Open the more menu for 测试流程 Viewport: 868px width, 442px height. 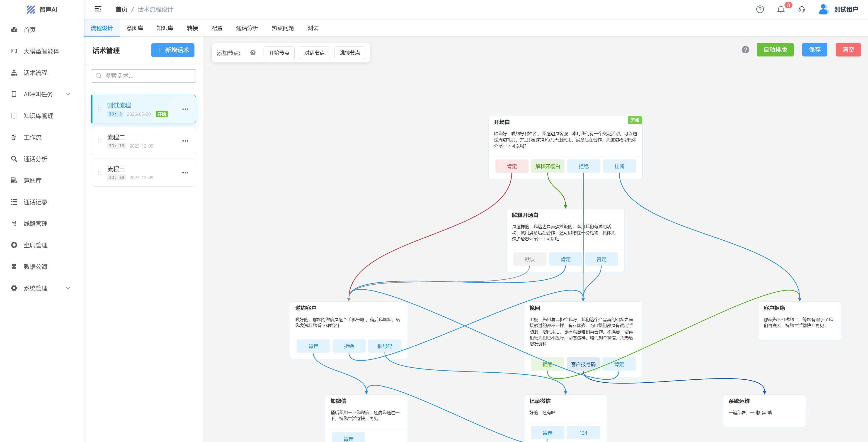click(185, 109)
